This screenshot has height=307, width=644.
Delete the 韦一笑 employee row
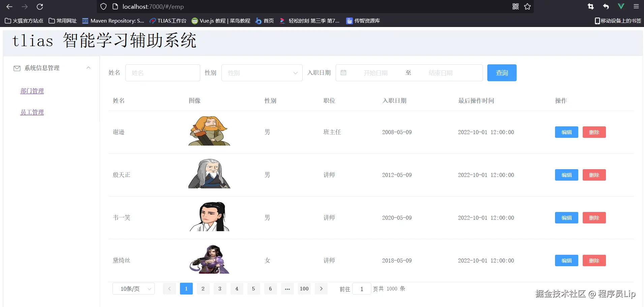pos(594,218)
